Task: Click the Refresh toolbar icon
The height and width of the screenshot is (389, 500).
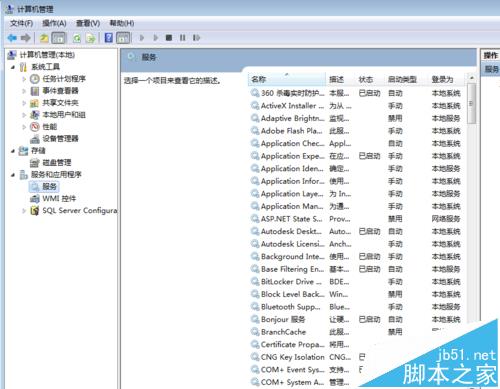Action: (77, 38)
